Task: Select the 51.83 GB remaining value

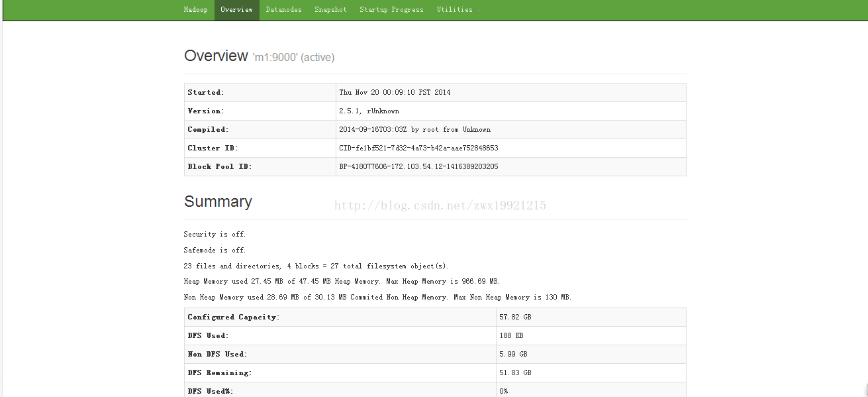Action: [515, 372]
